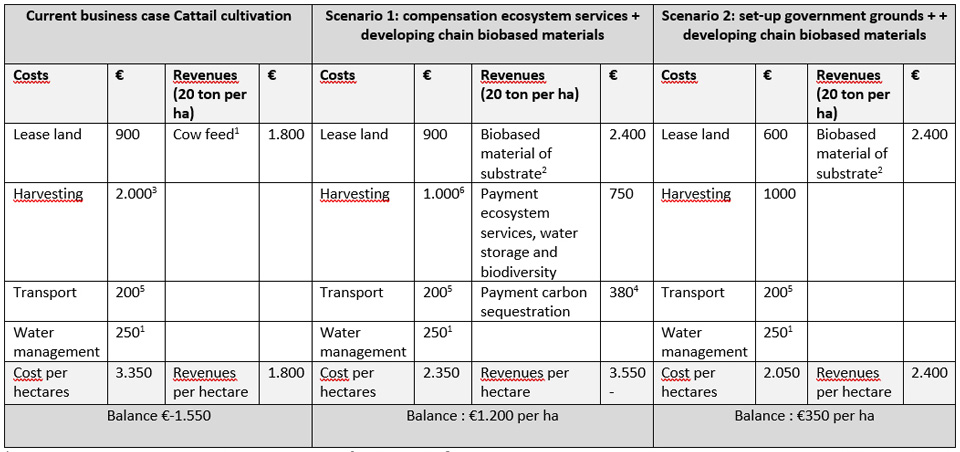The image size is (960, 452).
Task: Click 'Water management' in Scenario 2
Action: pyautogui.click(x=705, y=342)
